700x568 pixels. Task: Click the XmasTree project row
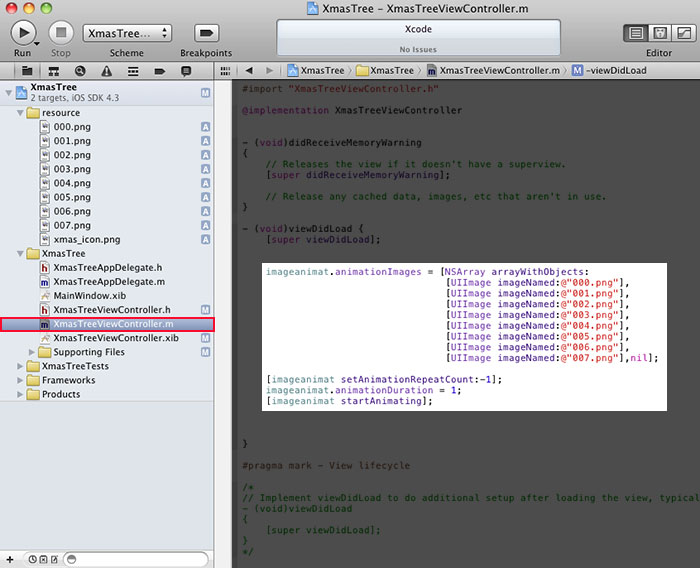pyautogui.click(x=107, y=92)
